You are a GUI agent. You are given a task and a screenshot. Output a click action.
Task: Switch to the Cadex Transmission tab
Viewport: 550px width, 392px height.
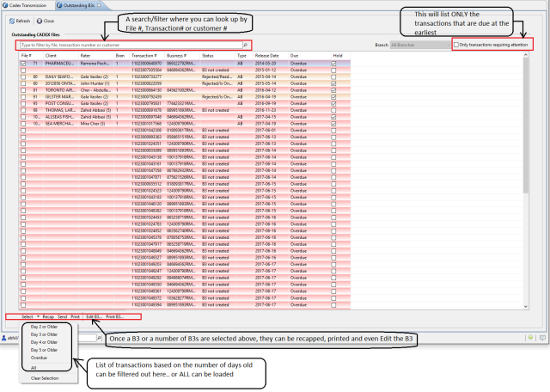tap(27, 5)
